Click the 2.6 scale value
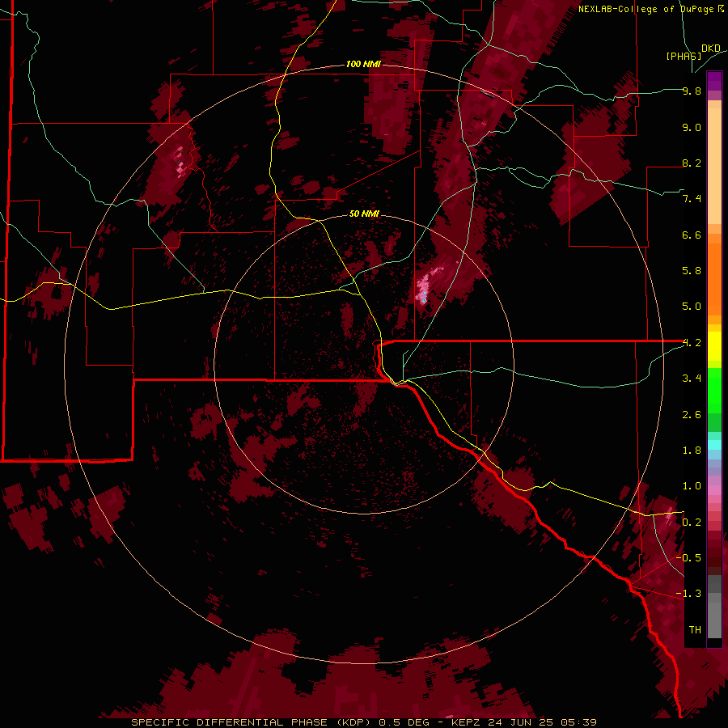This screenshot has width=728, height=728. [692, 415]
